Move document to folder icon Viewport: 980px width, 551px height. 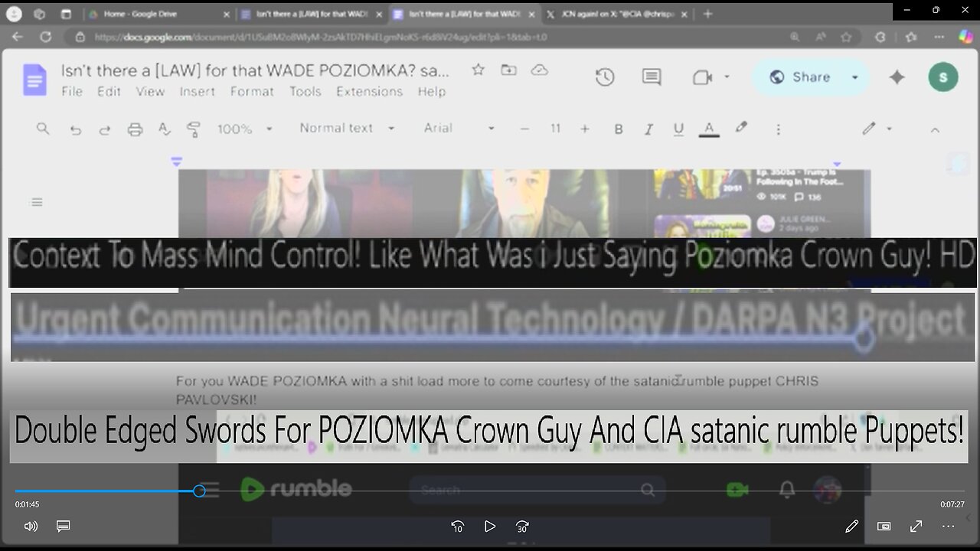[x=508, y=70]
